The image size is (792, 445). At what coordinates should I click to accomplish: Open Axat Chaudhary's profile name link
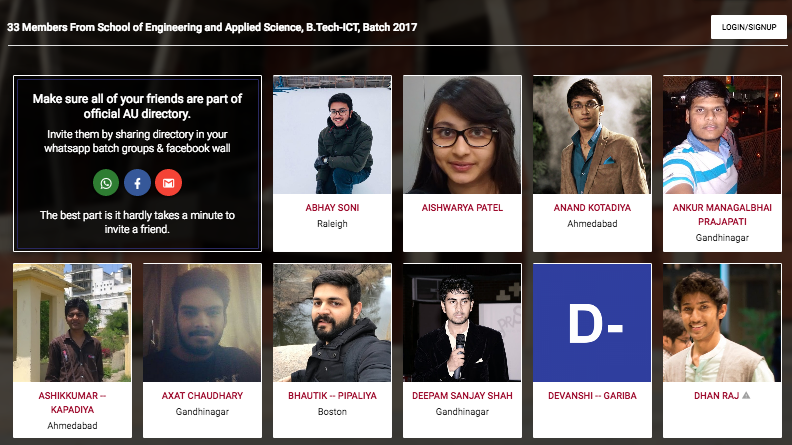(x=202, y=395)
